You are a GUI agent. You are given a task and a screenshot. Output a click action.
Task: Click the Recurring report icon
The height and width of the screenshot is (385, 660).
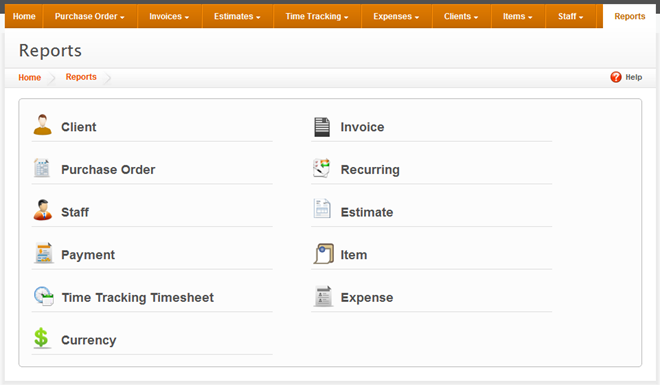(322, 168)
